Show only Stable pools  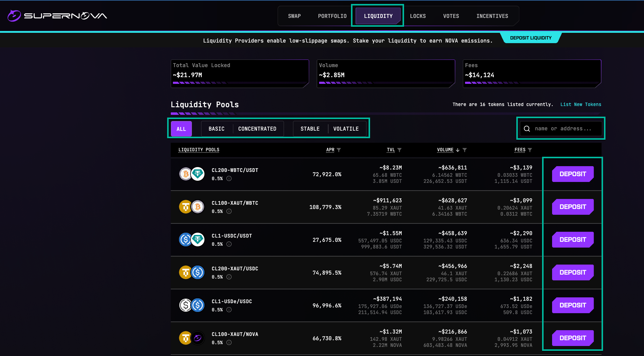point(310,129)
